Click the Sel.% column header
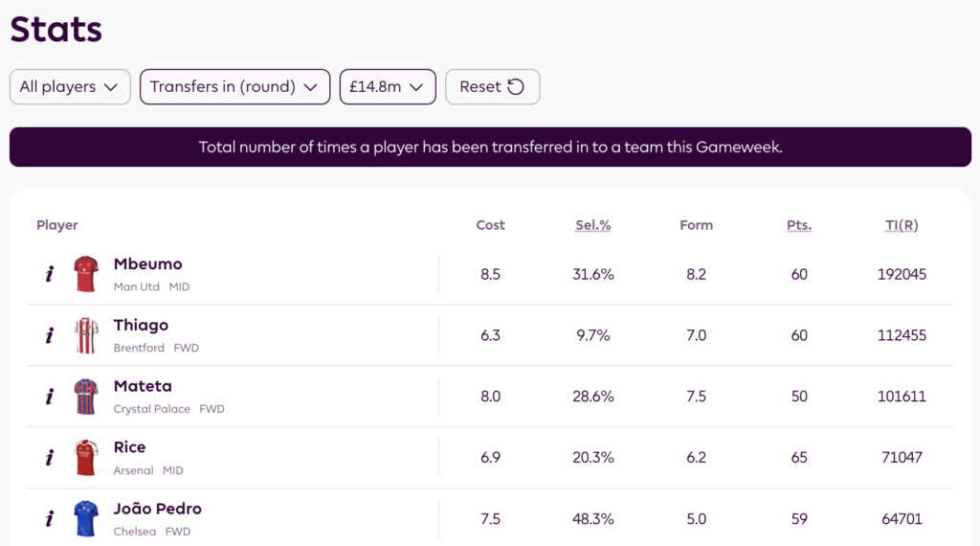980x546 pixels. (x=593, y=225)
